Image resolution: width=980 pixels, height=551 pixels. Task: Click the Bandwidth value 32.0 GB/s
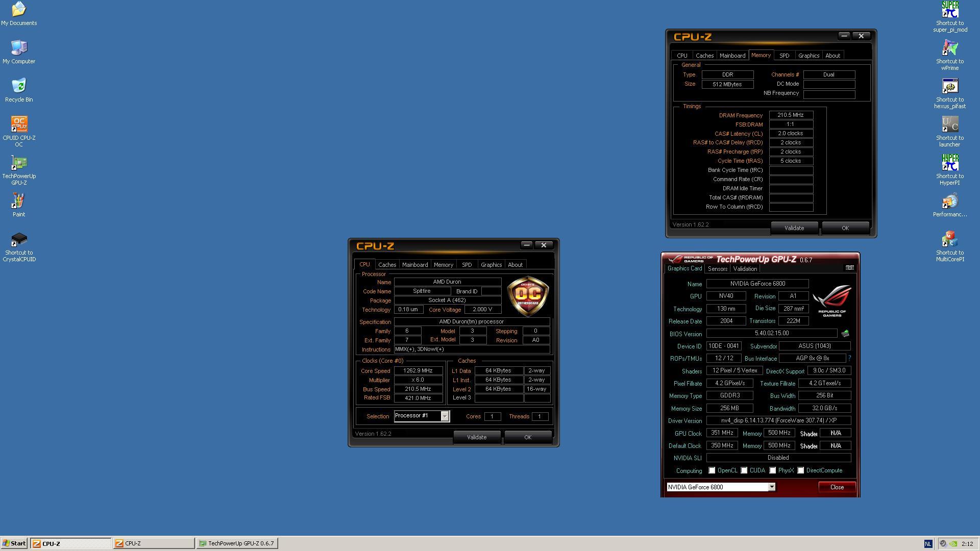click(824, 408)
